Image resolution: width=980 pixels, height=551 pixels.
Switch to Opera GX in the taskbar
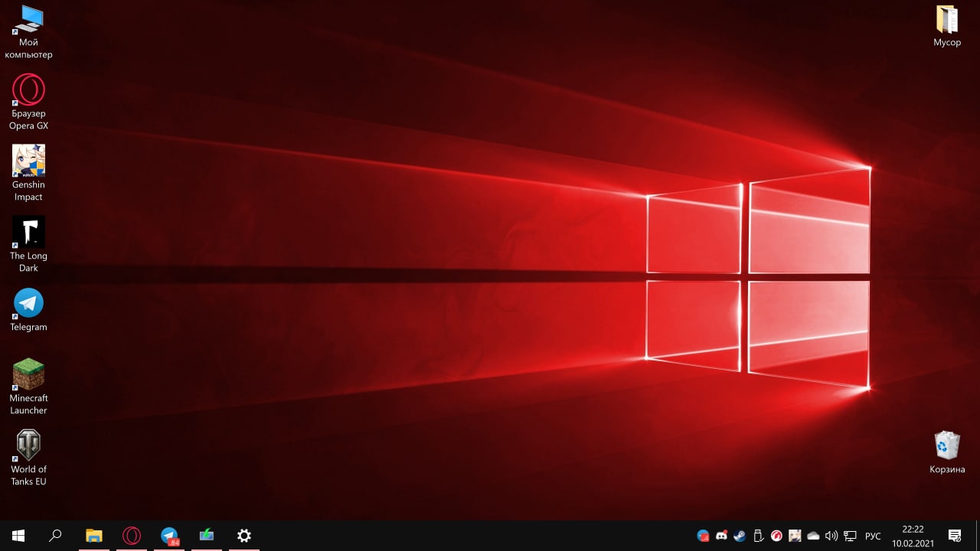(x=132, y=536)
